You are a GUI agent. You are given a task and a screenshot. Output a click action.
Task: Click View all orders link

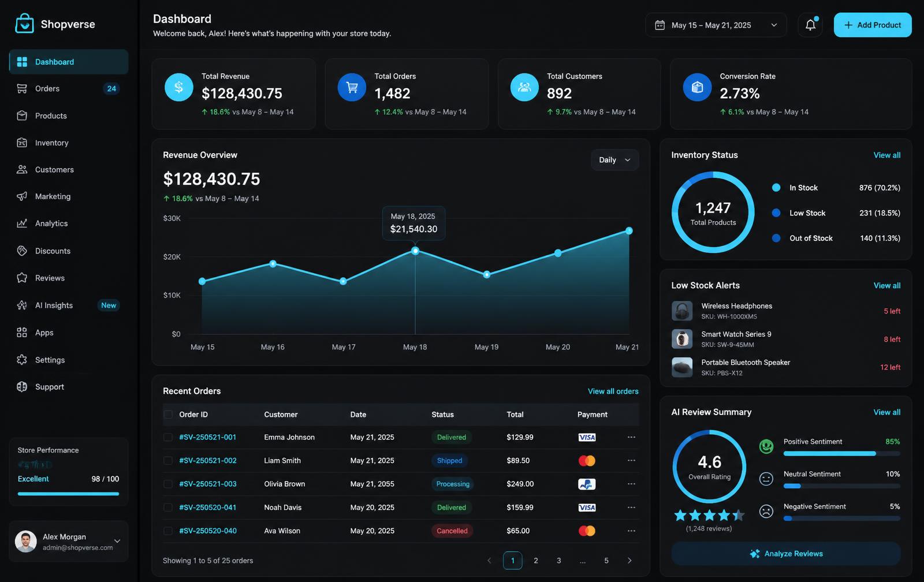[x=613, y=391]
